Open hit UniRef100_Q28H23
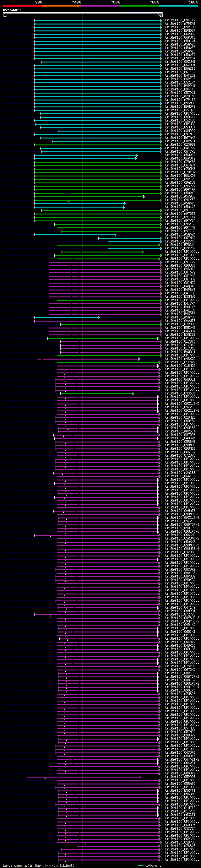Image resolution: width=201 pixels, height=868 pixels. tap(180, 417)
